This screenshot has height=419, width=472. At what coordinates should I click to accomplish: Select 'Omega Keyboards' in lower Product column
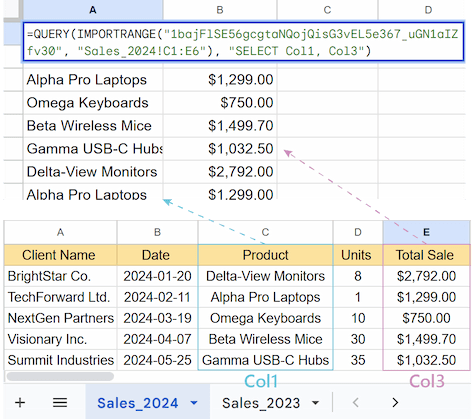tap(265, 318)
